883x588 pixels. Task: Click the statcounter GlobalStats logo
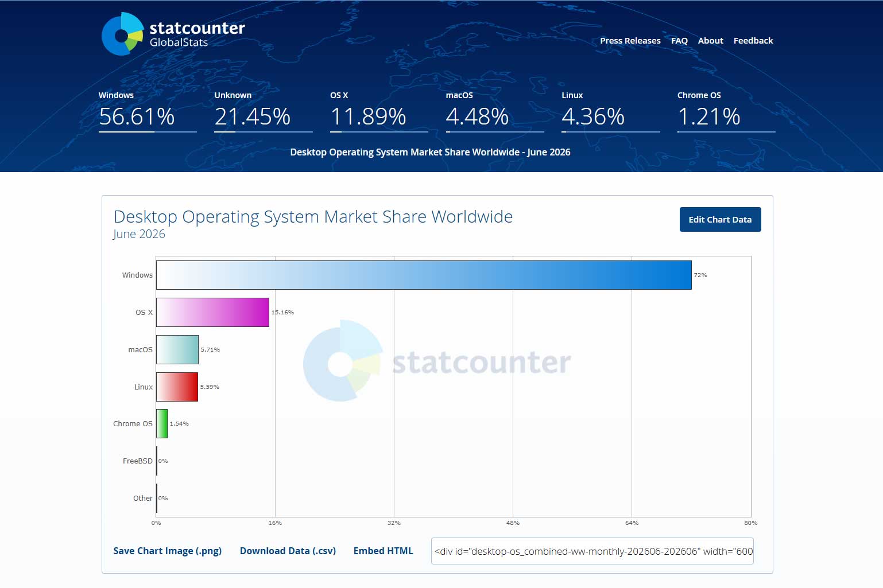click(173, 34)
